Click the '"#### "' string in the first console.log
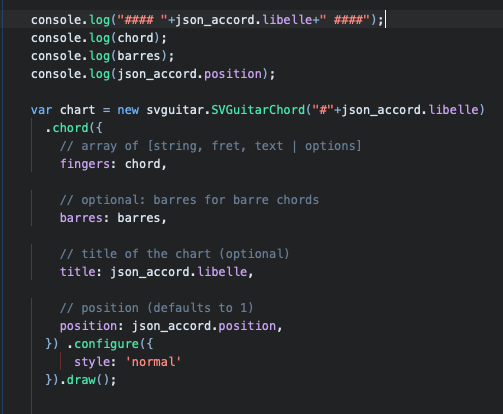The height and width of the screenshot is (414, 503). (x=142, y=20)
